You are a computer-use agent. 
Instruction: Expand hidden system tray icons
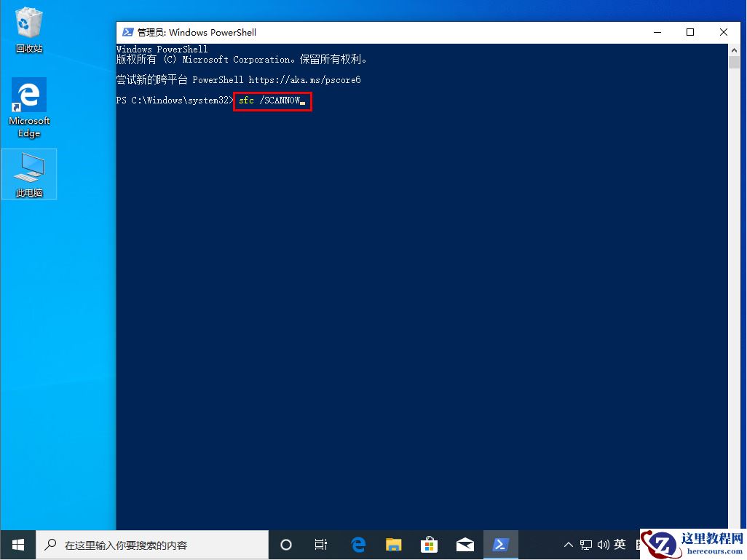click(568, 544)
